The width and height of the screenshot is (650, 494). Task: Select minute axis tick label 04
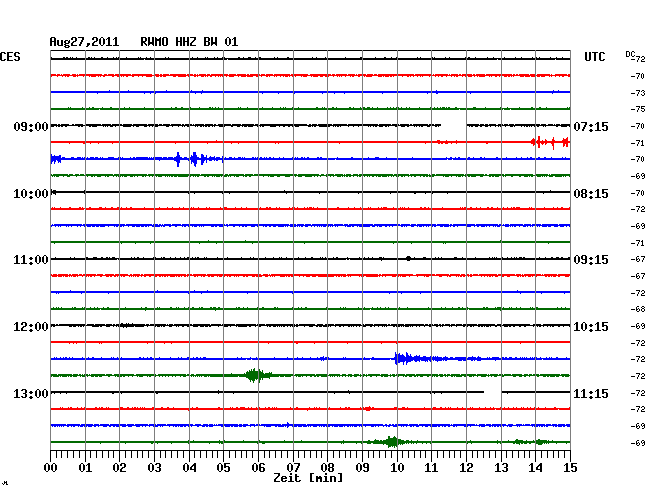click(x=189, y=467)
